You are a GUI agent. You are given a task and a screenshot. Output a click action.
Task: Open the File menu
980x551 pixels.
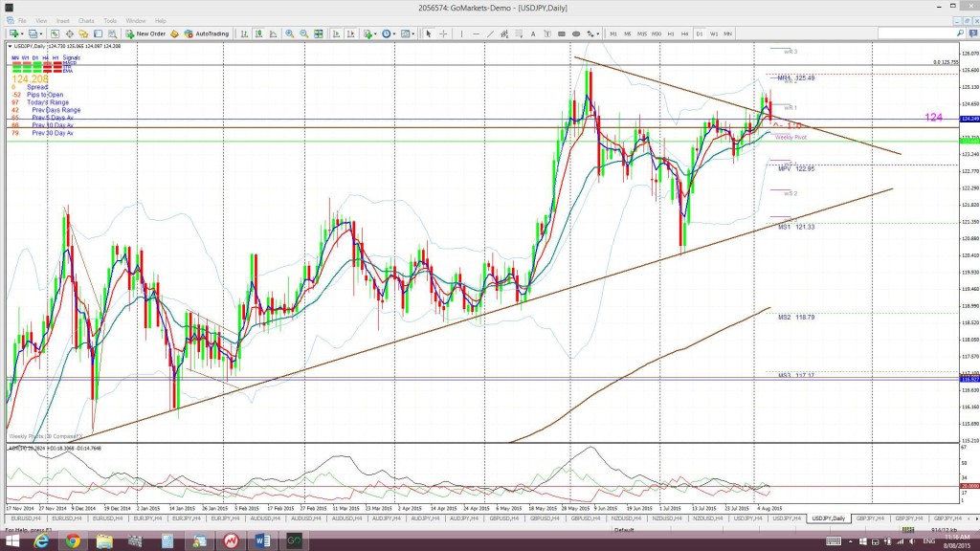[22, 21]
